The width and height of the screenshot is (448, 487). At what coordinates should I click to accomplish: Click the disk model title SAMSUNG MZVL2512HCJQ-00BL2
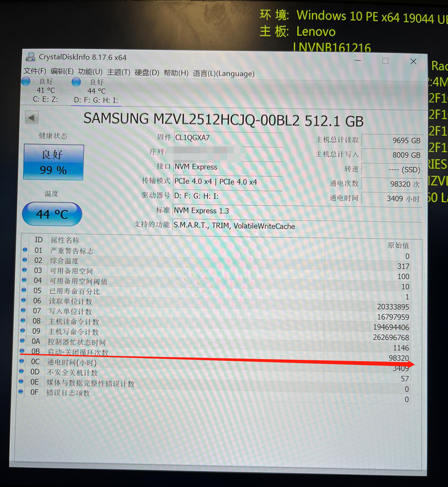pyautogui.click(x=192, y=120)
